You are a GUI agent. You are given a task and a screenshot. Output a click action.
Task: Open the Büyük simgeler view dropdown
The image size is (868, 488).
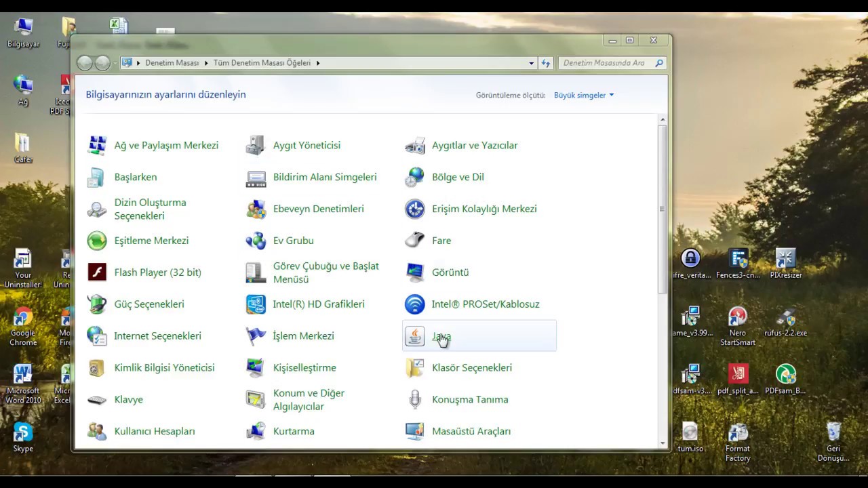[x=583, y=96]
